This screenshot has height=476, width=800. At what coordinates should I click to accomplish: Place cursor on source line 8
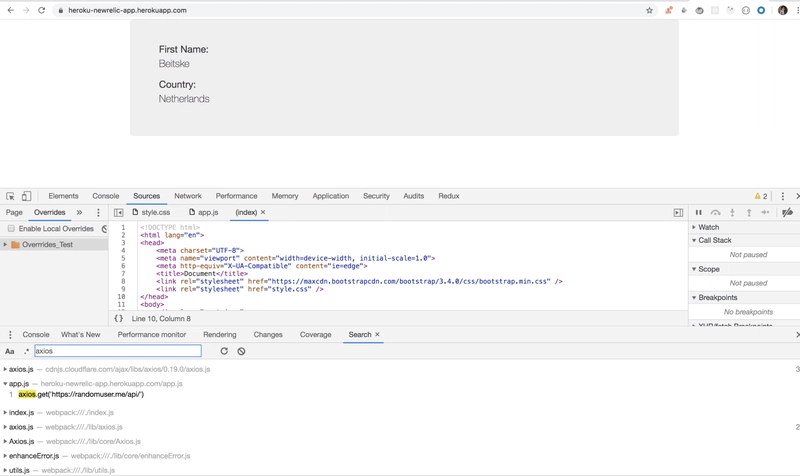coord(359,281)
